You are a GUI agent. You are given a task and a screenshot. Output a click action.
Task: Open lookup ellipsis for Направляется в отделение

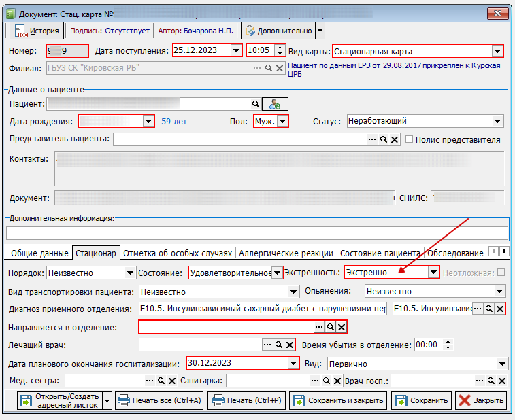tap(318, 327)
